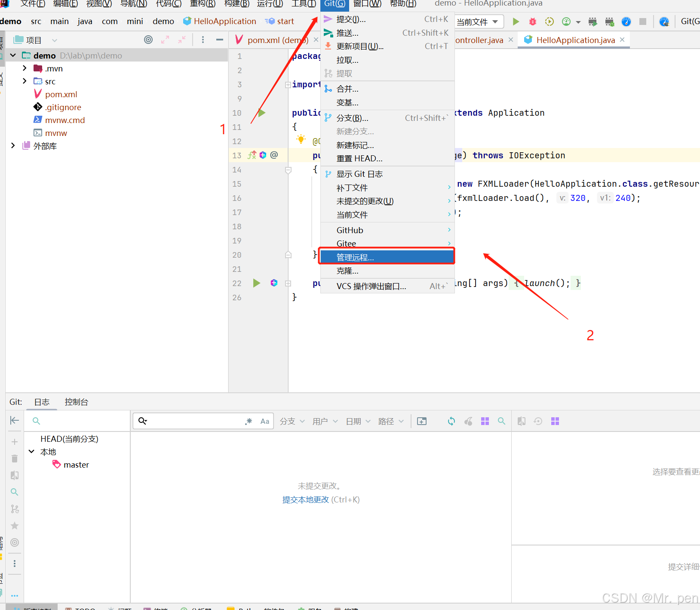
Task: Open dropdown arrow beside the profiler icon
Action: [578, 22]
